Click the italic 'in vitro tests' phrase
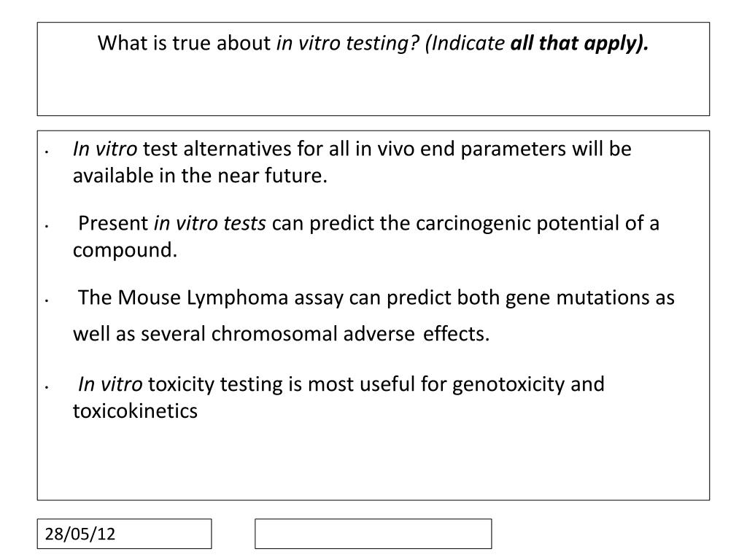 click(209, 223)
